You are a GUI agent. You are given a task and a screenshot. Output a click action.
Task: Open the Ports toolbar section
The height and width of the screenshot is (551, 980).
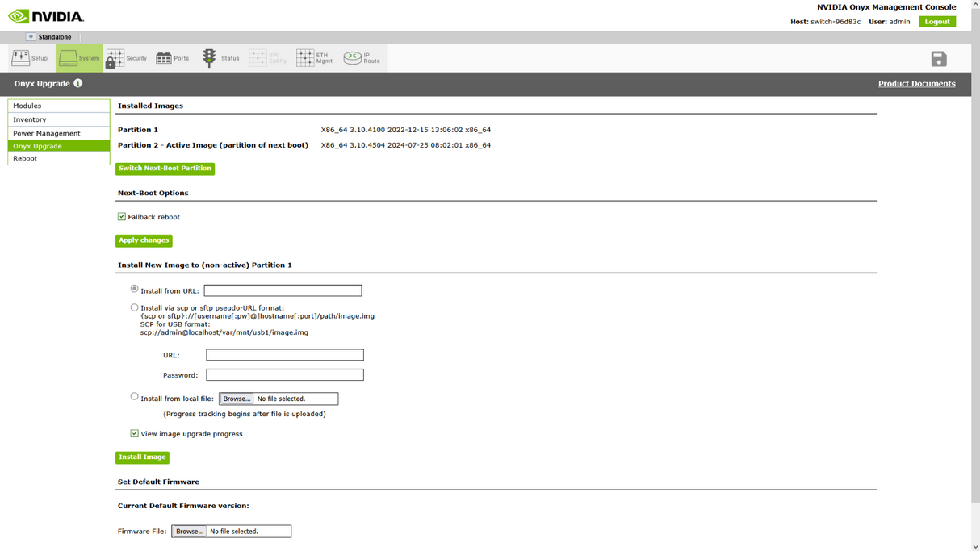[173, 58]
